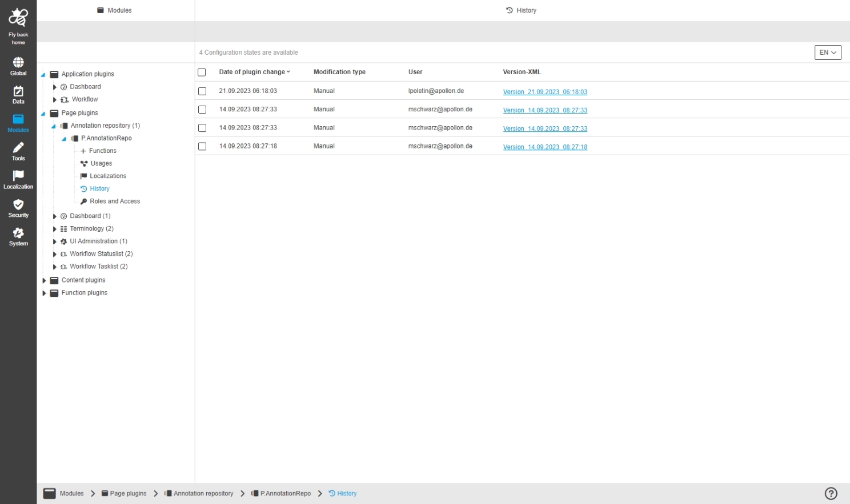This screenshot has width=850, height=504.
Task: Check the row dated 21.09.2023 06:18:03
Action: click(x=202, y=91)
